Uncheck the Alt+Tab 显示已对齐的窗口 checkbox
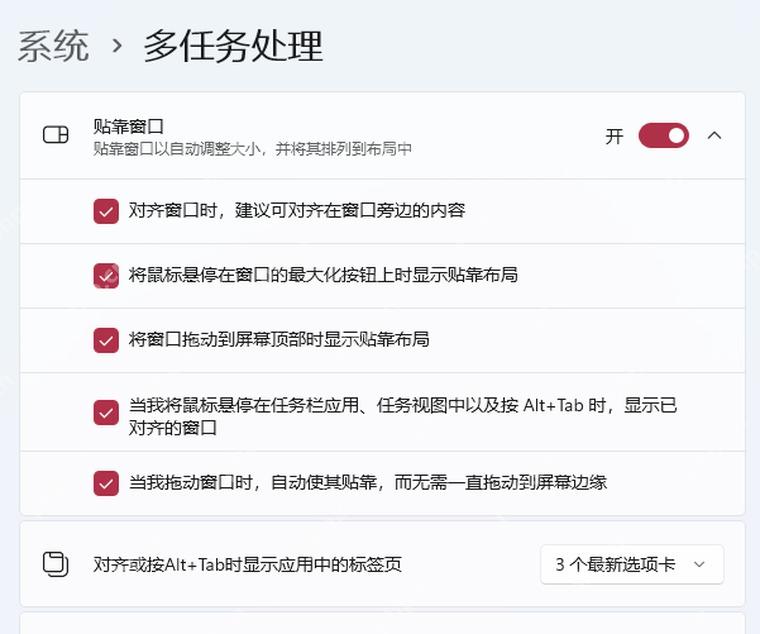The width and height of the screenshot is (760, 634). pyautogui.click(x=106, y=413)
